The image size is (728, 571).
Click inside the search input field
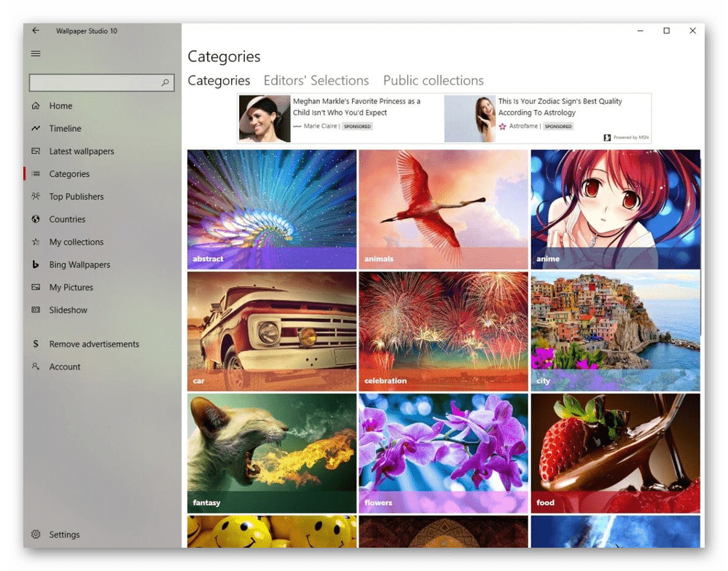[x=93, y=83]
